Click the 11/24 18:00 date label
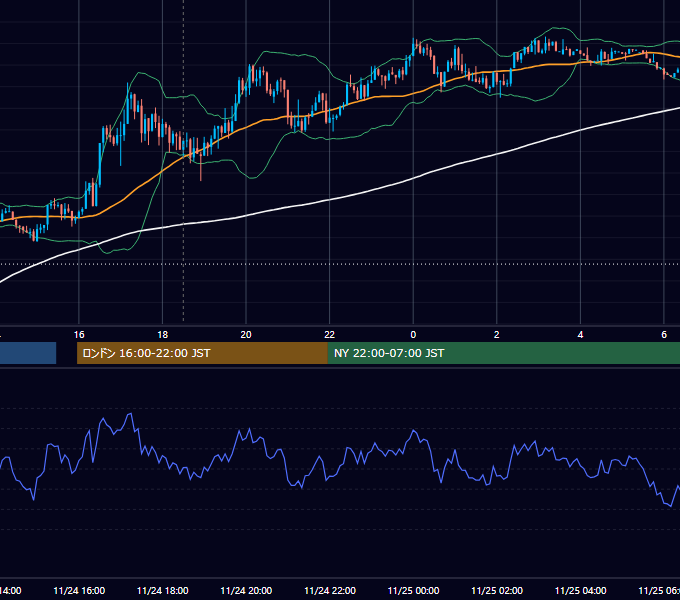 [163, 591]
